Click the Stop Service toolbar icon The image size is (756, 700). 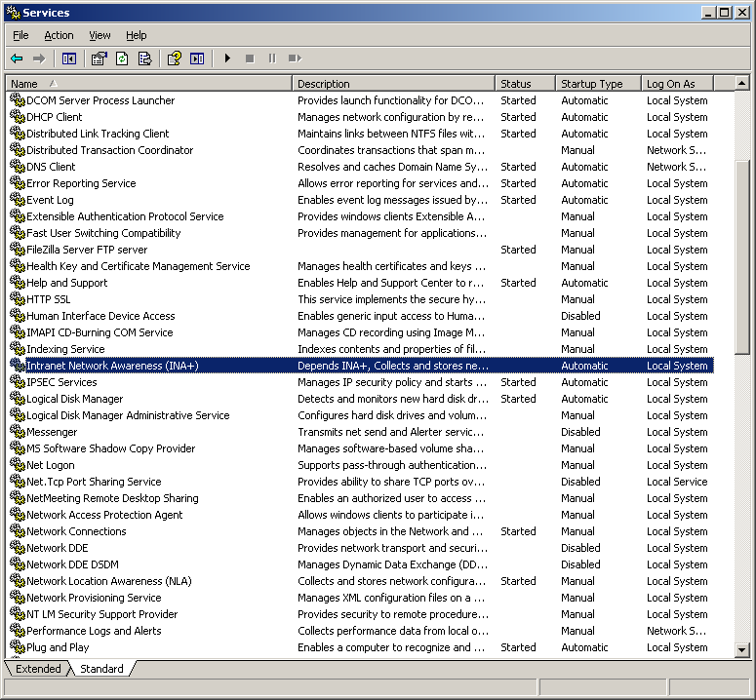tap(250, 58)
